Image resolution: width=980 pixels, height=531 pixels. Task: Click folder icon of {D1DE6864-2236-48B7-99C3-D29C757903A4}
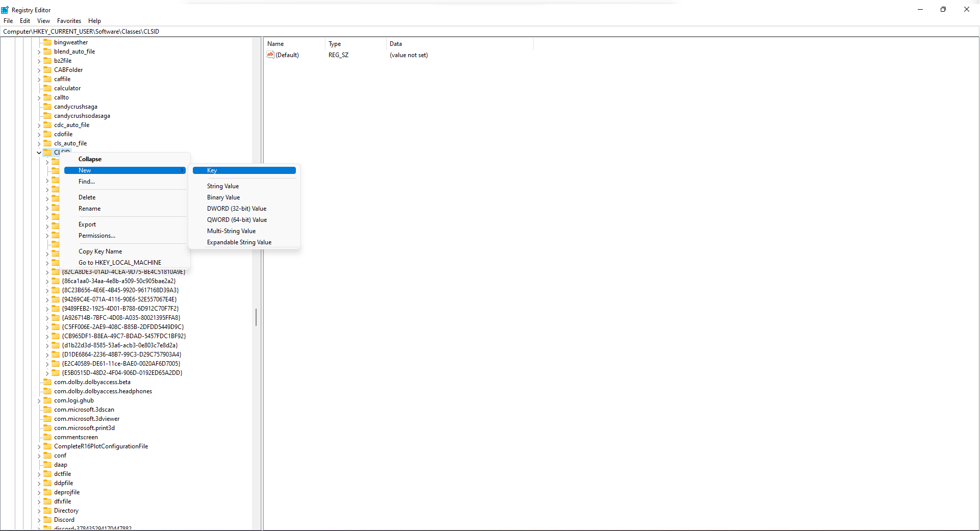click(56, 355)
